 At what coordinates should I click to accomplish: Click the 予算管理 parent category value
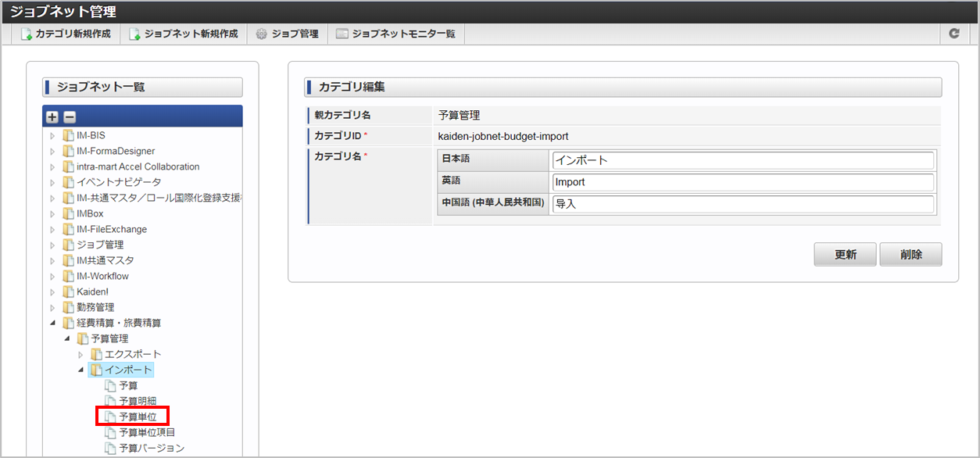click(x=459, y=116)
